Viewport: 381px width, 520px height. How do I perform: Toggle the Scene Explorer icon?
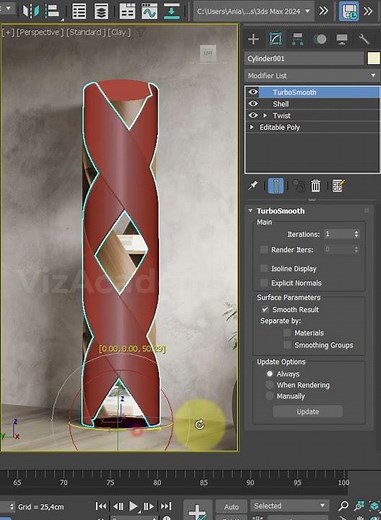(79, 11)
